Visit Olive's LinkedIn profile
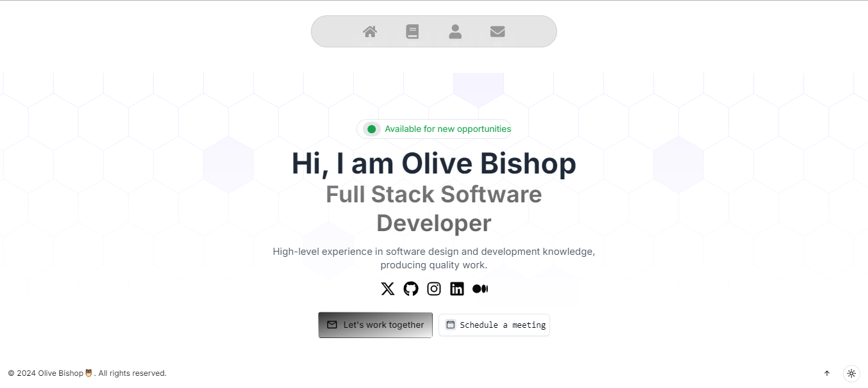 pos(456,288)
